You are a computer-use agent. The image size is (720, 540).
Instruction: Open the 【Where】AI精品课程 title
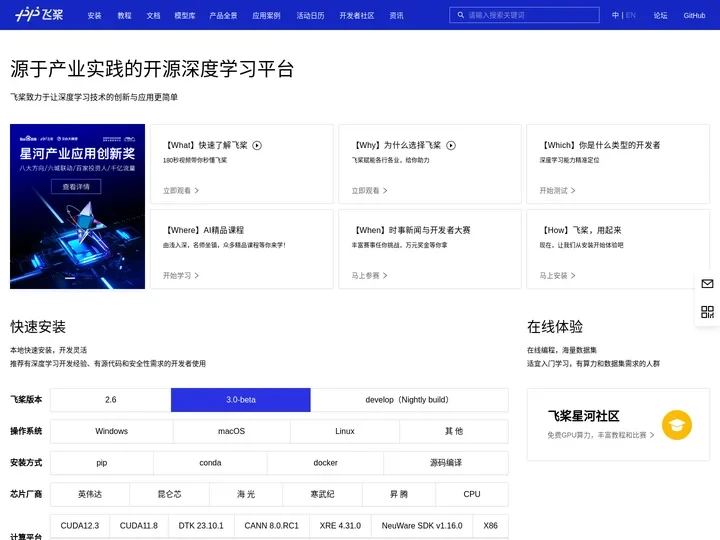[x=204, y=230]
